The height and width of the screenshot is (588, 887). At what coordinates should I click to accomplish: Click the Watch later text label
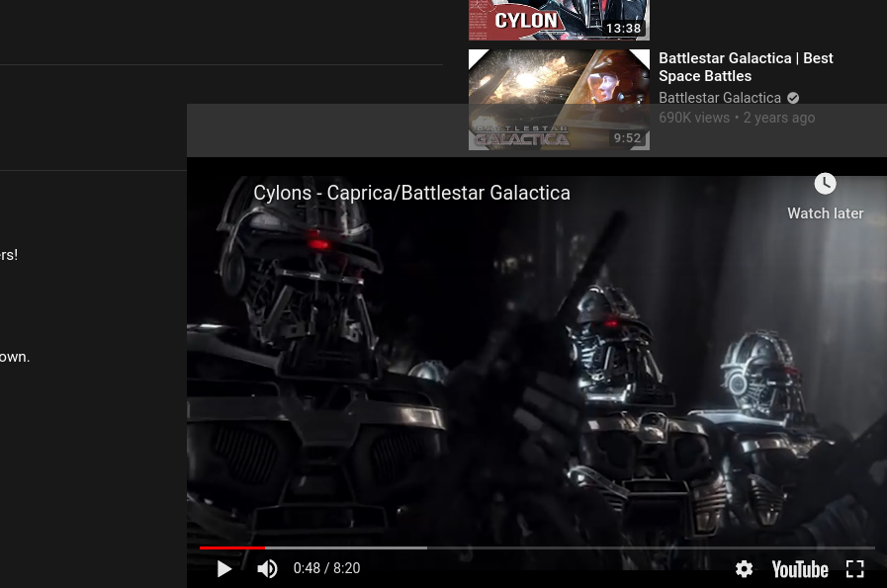[825, 213]
